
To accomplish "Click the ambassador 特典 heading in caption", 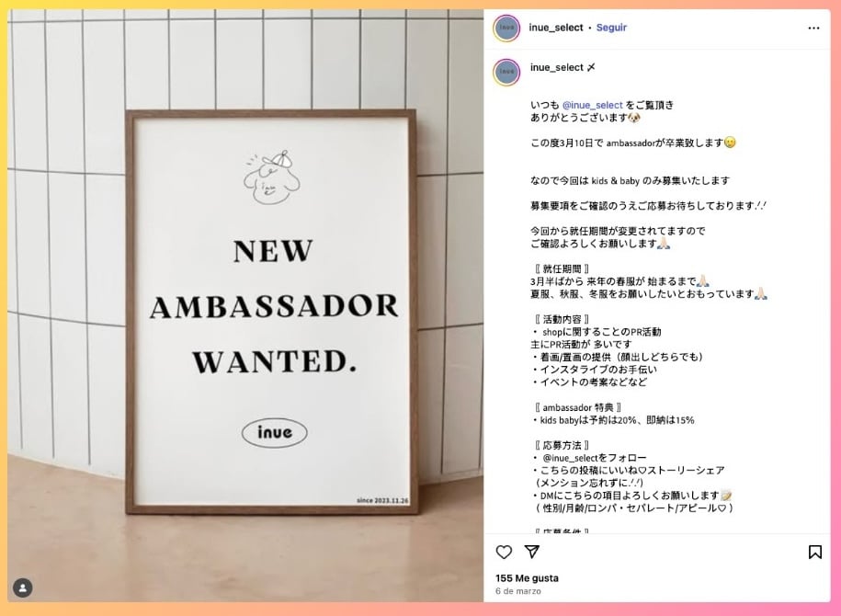I will coord(577,407).
